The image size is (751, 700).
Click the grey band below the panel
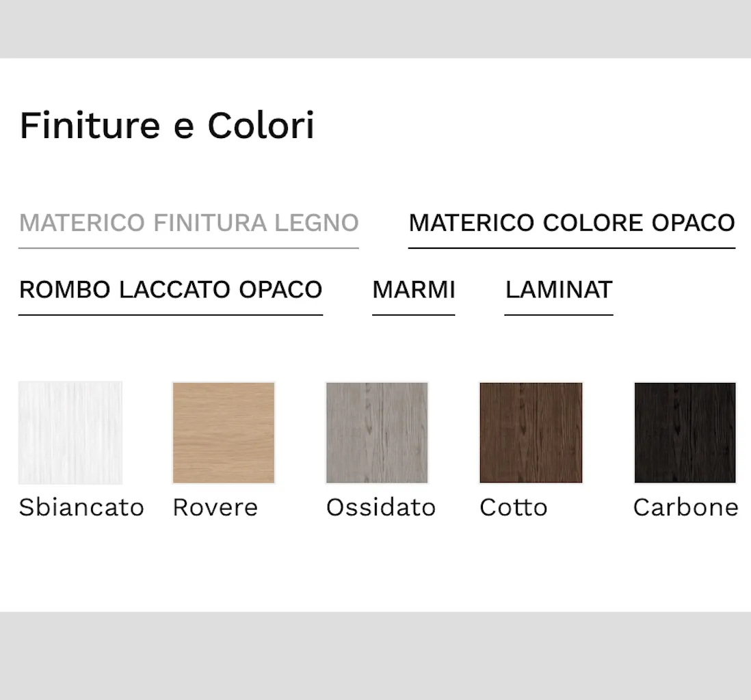[x=375, y=656]
